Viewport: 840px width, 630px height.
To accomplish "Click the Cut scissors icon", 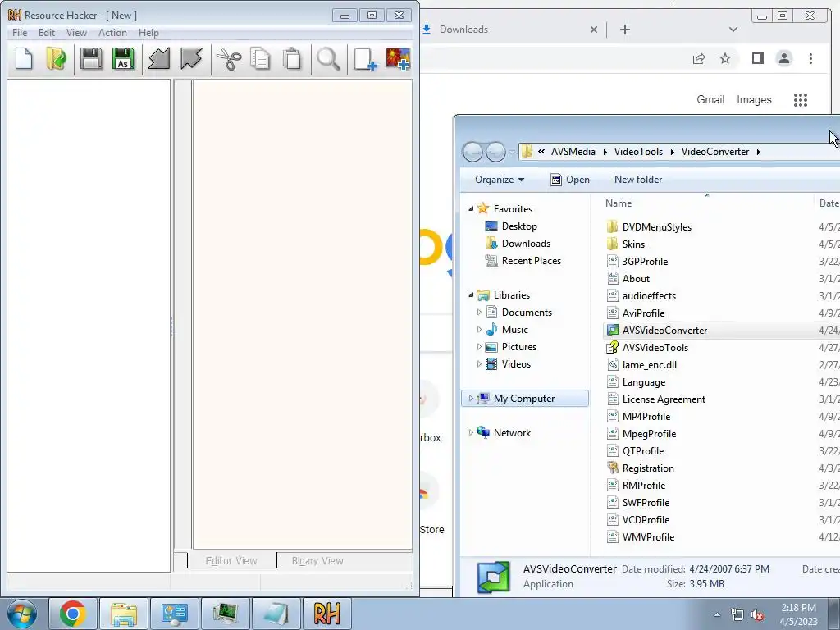I will point(229,58).
